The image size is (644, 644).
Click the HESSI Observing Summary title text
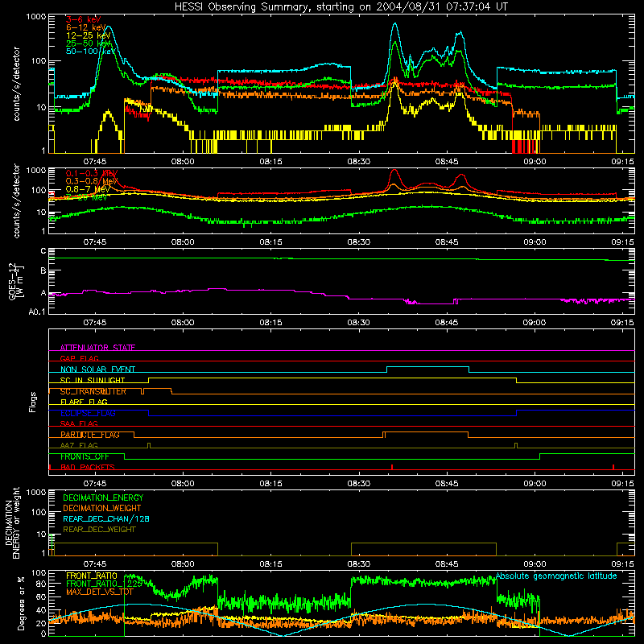(x=341, y=7)
